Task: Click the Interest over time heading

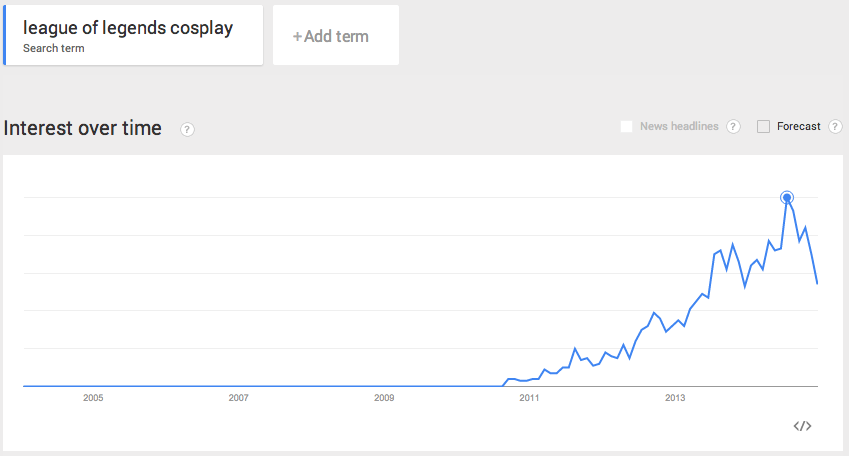Action: (83, 128)
